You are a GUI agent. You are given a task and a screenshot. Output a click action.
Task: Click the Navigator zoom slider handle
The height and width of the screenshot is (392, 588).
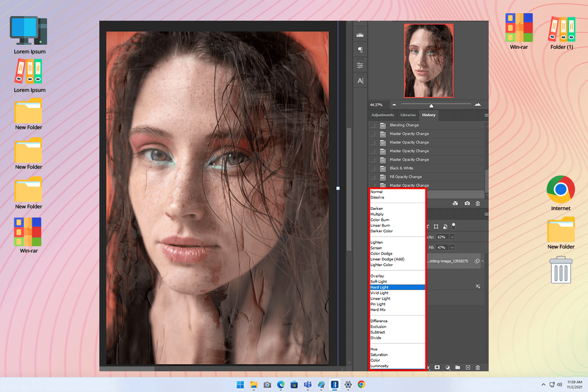pos(431,106)
